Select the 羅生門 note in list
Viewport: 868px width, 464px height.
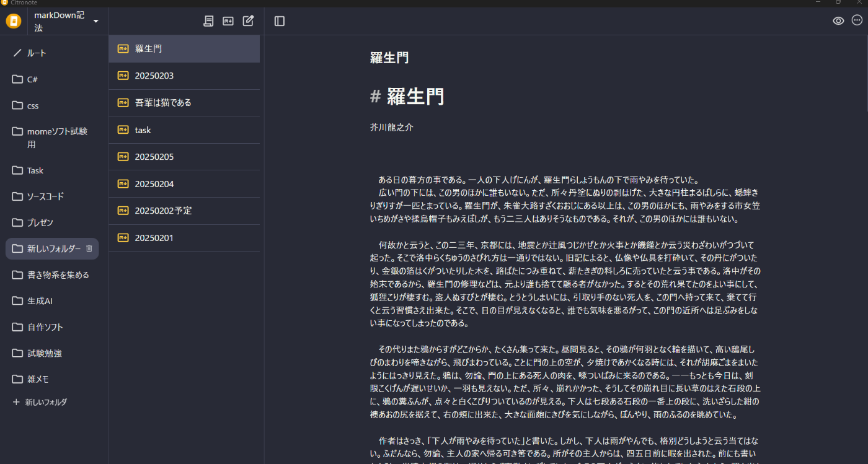184,48
